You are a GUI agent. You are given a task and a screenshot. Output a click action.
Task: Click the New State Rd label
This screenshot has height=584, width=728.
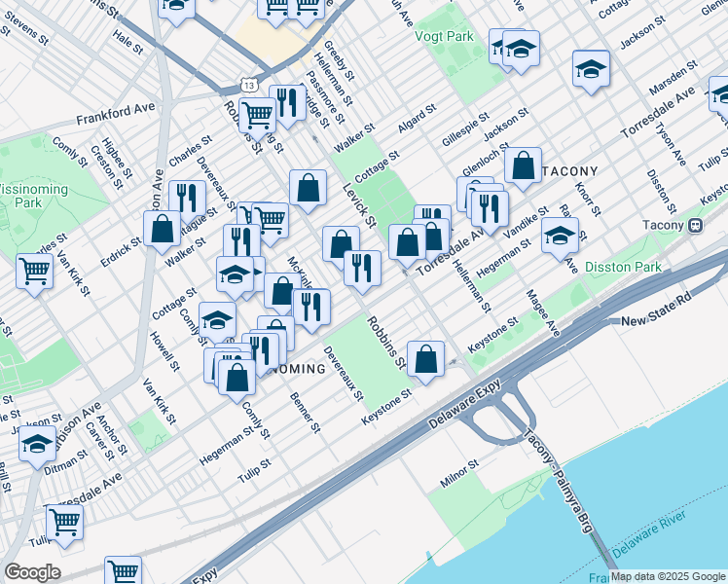(656, 310)
